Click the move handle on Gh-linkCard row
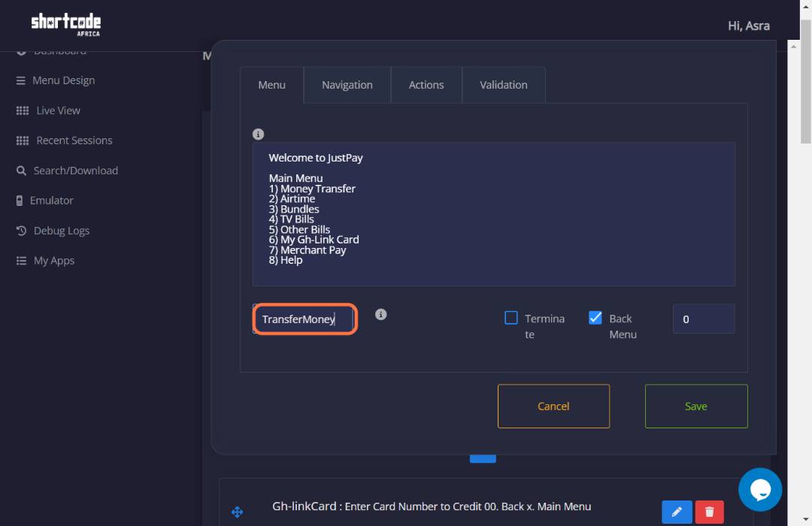This screenshot has width=812, height=526. [x=237, y=512]
